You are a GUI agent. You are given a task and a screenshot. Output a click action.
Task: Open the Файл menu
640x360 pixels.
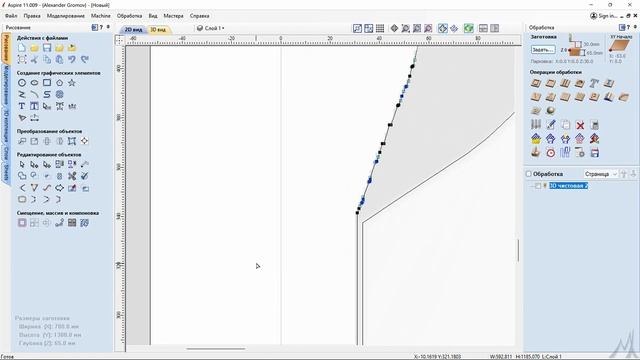tap(11, 16)
